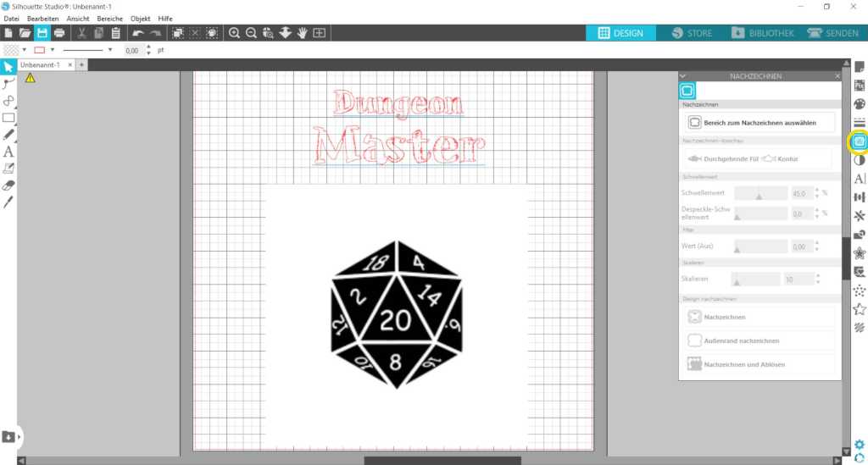Screen dimensions: 868x465
Task: Click the Undo arrow icon
Action: coord(138,33)
